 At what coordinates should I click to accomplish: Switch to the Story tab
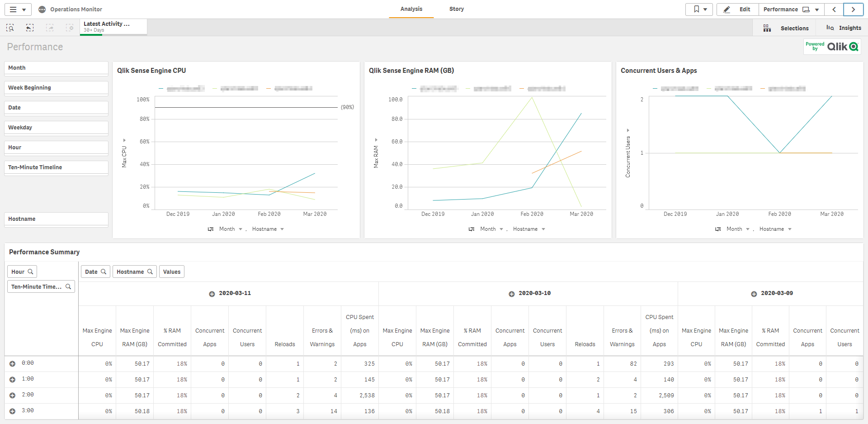[x=456, y=9]
